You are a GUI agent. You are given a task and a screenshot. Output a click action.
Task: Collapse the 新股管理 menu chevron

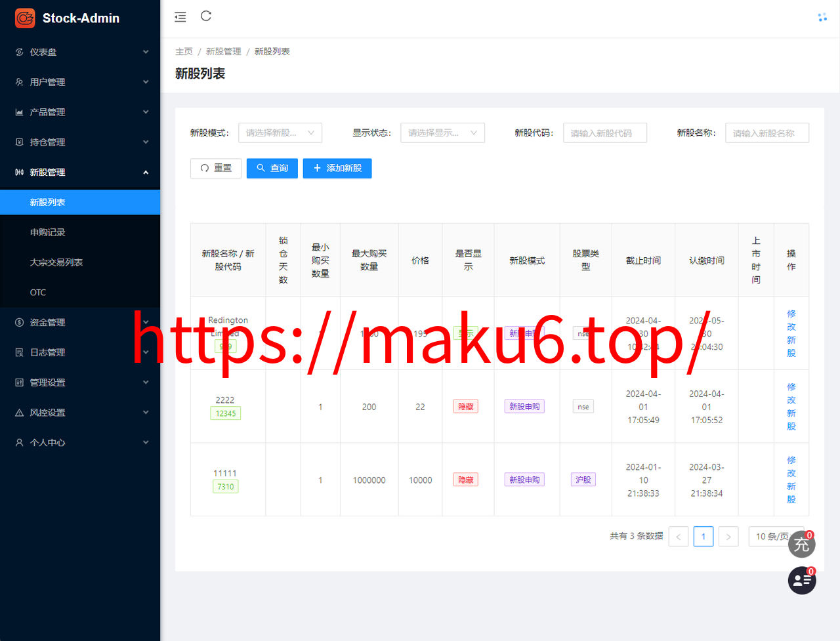[x=146, y=172]
